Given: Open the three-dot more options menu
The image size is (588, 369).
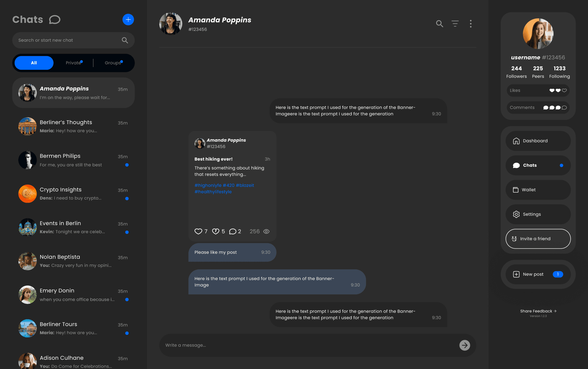Looking at the screenshot, I should click(471, 23).
